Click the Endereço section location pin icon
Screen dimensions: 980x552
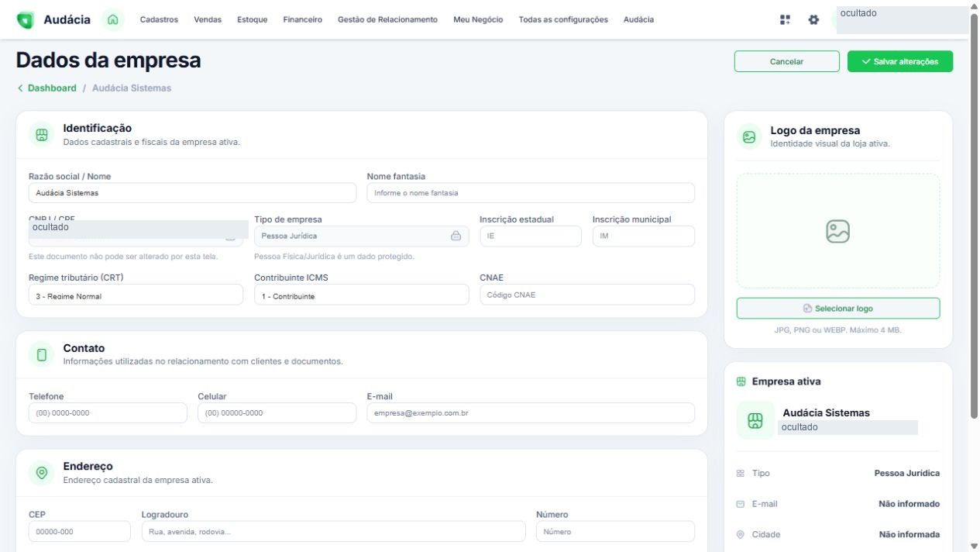(x=42, y=473)
